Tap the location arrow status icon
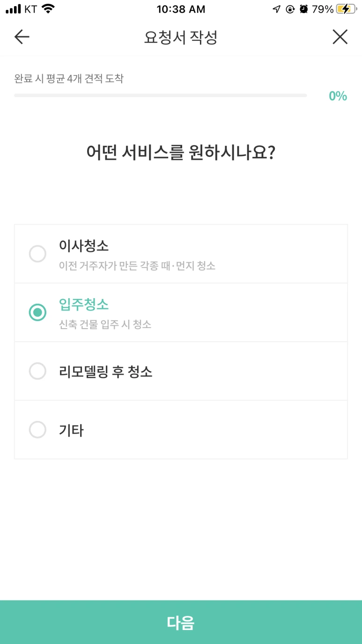The image size is (362, 644). click(x=277, y=9)
